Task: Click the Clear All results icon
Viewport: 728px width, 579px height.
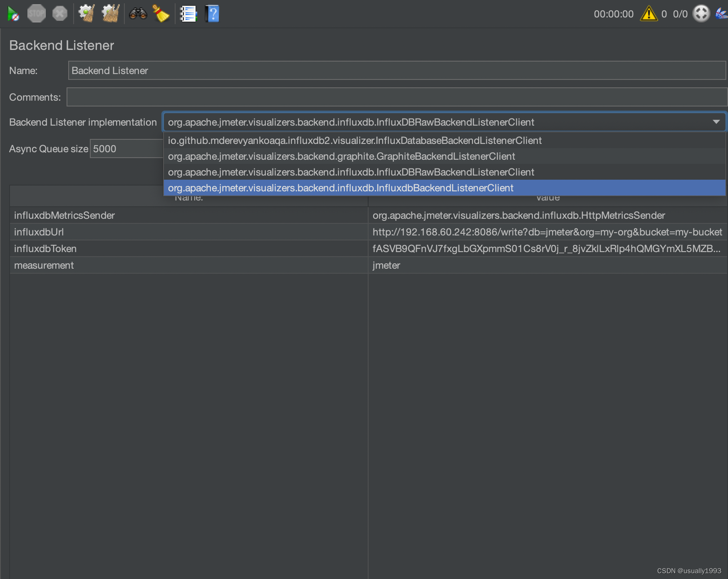Action: 111,14
